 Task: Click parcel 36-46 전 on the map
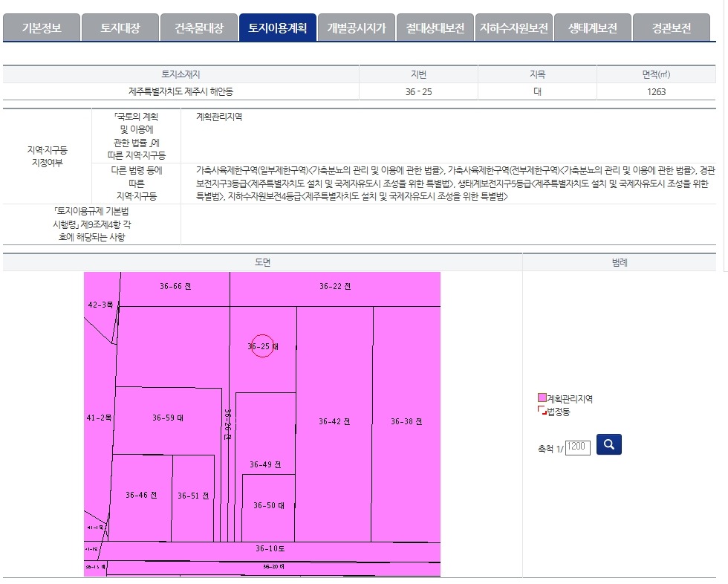point(141,496)
